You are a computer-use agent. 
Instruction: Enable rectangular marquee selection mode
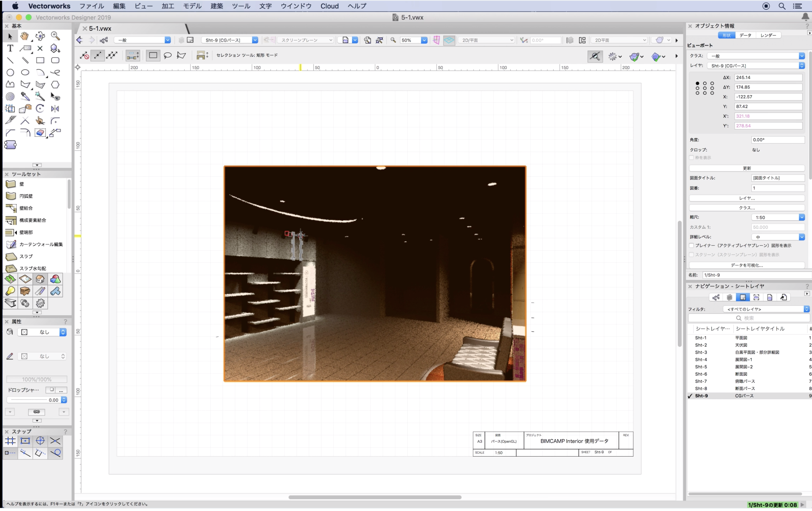[x=153, y=56]
